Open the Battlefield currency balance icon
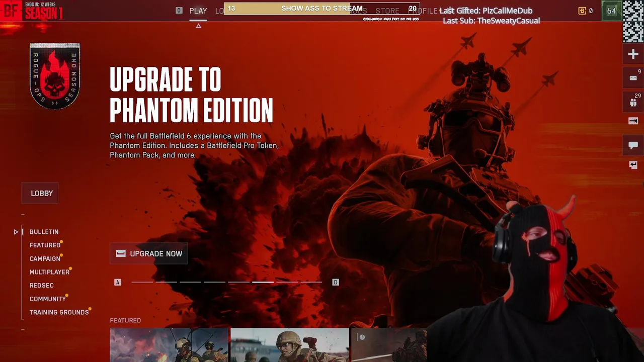This screenshot has height=362, width=644. 582,11
